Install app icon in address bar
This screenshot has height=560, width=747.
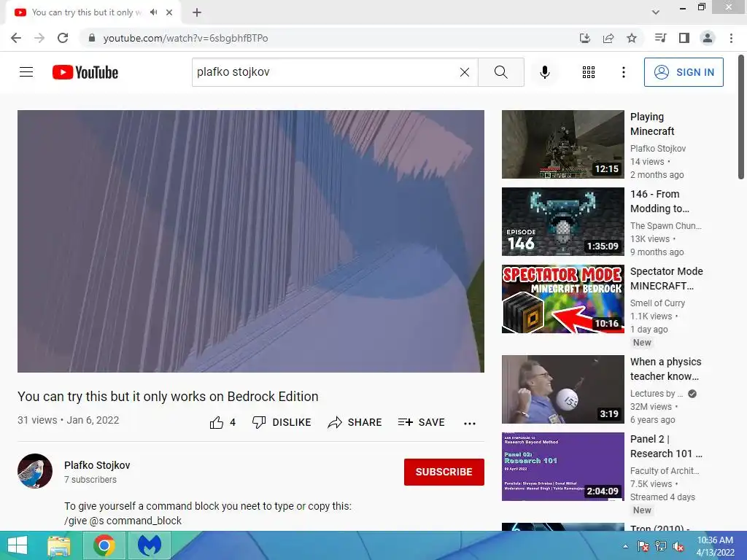pyautogui.click(x=585, y=38)
